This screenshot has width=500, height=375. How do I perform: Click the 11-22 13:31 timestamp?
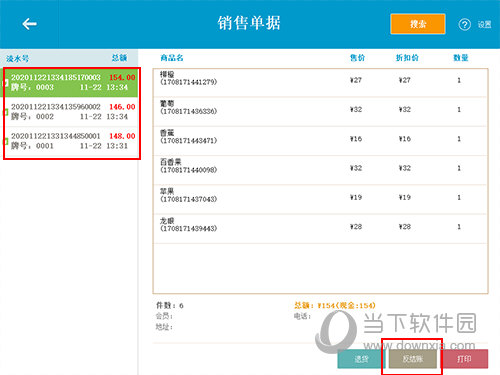104,146
